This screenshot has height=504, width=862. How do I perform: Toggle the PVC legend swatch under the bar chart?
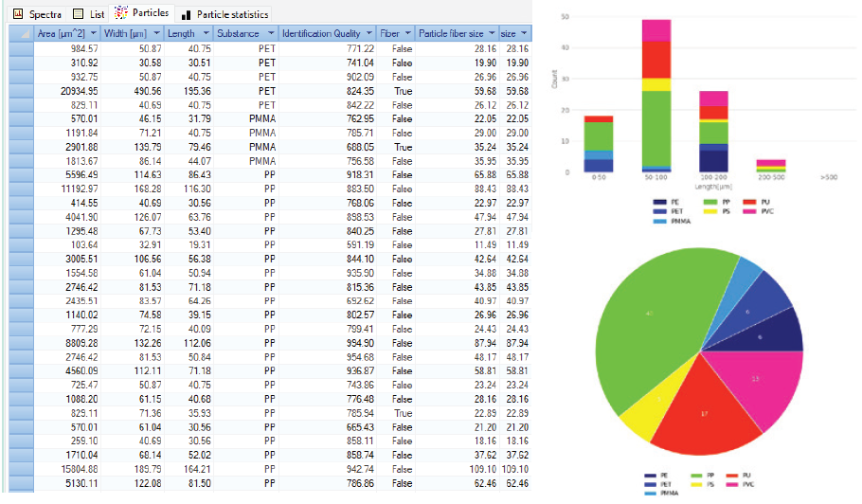coord(749,211)
